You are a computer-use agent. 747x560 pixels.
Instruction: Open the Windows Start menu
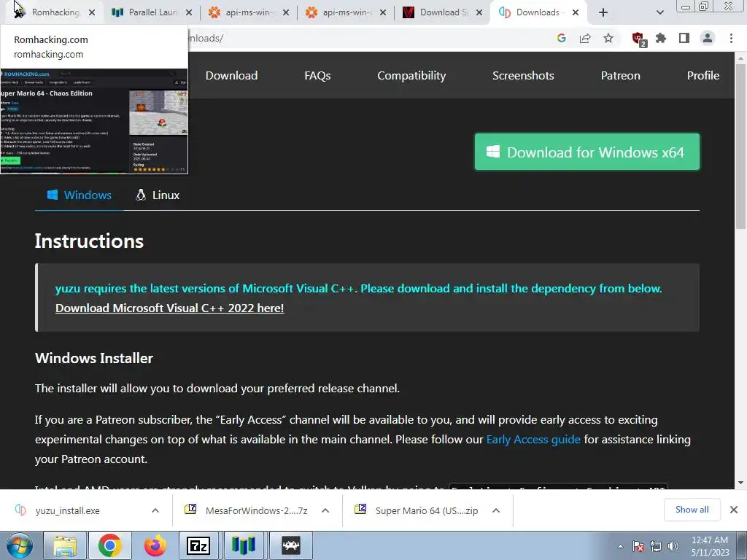point(19,545)
